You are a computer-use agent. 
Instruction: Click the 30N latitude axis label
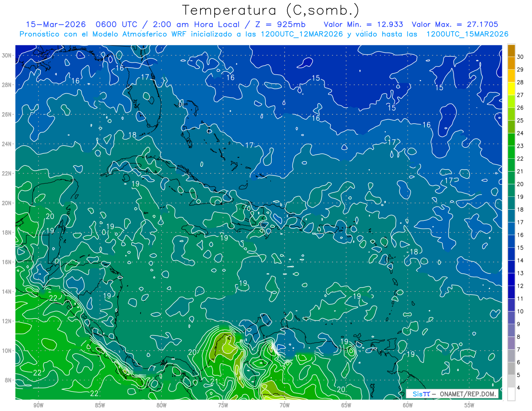[x=8, y=55]
